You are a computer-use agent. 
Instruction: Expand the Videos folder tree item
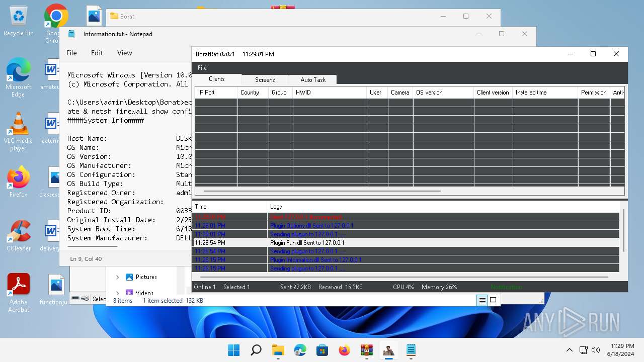117,292
